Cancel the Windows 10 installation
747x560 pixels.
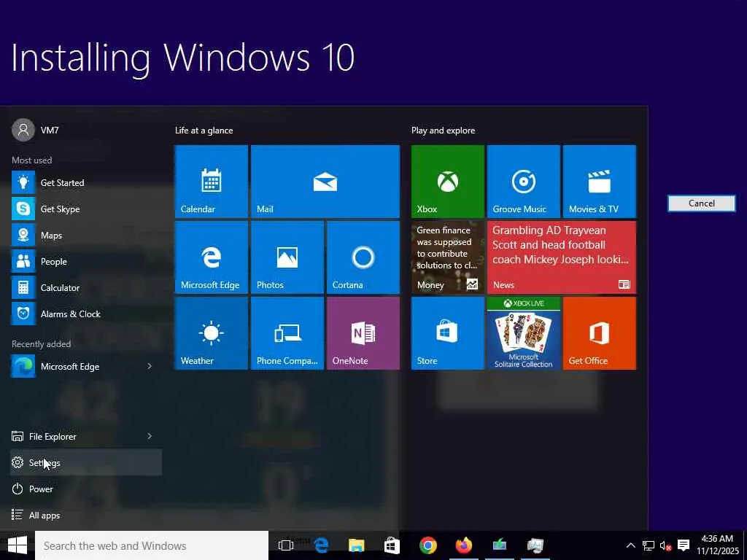point(701,203)
